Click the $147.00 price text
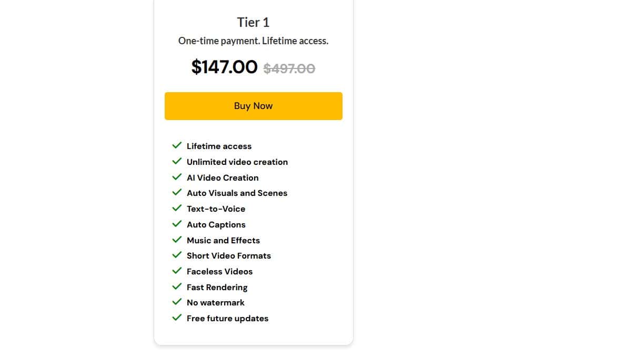The image size is (644, 356). (x=224, y=67)
